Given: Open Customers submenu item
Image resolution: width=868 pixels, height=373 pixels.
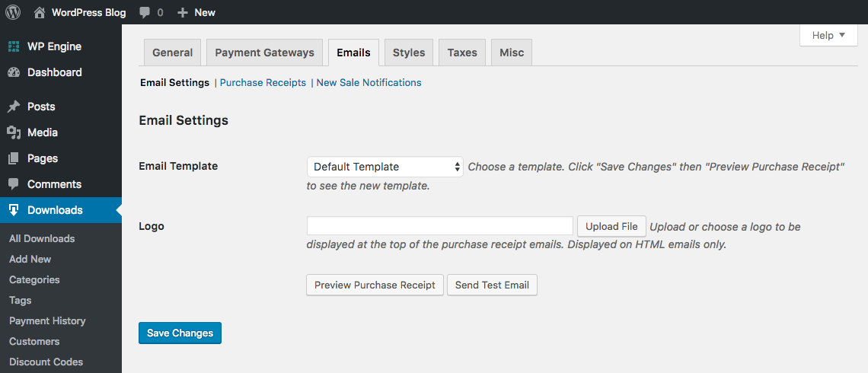Looking at the screenshot, I should click(x=34, y=342).
